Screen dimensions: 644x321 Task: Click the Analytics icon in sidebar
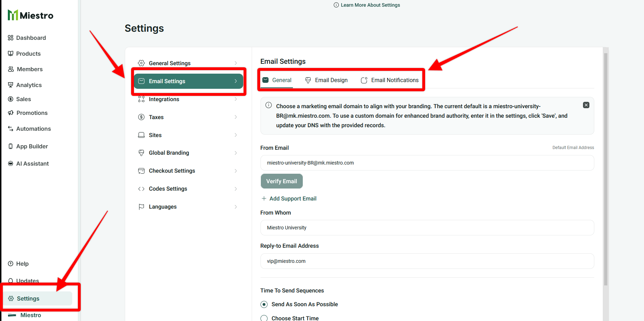point(11,85)
